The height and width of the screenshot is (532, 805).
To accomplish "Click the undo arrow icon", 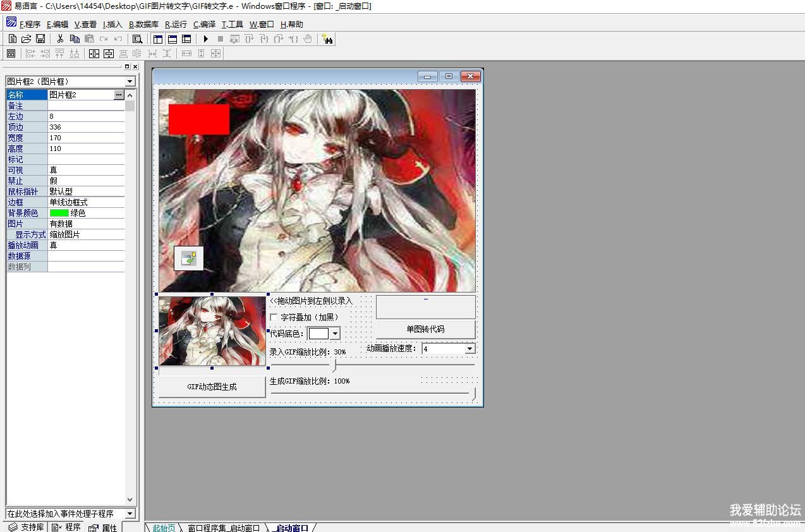I will tap(118, 39).
